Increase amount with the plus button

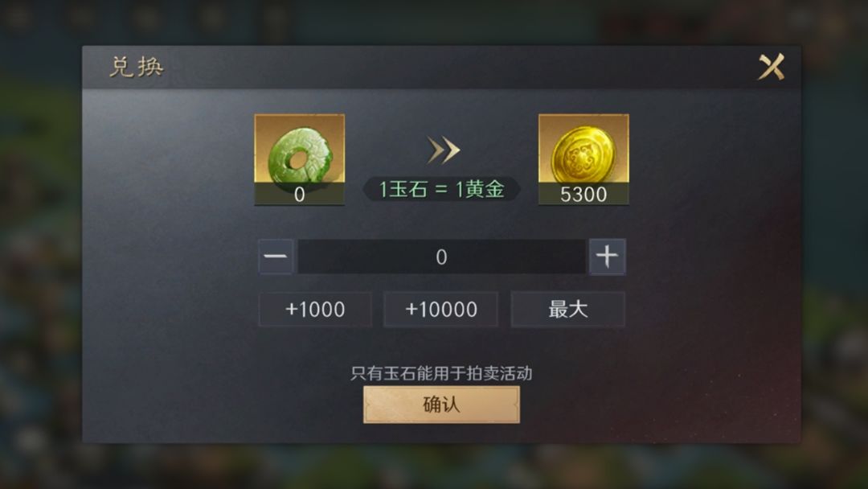tap(608, 257)
